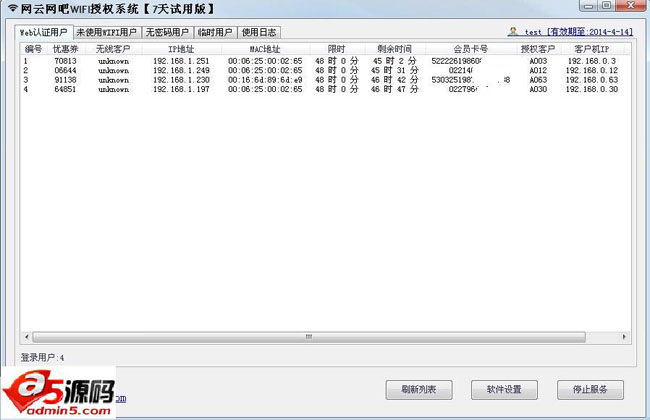Screen dimensions: 650x420
Task: Click client IP 192.168.0.12
Action: 592,70
